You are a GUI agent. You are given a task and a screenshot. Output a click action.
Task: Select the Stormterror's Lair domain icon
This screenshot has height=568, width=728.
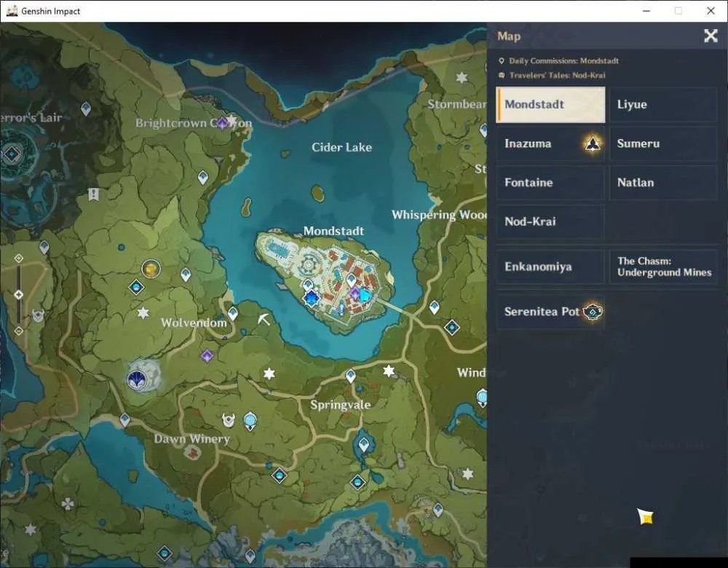coord(12,153)
